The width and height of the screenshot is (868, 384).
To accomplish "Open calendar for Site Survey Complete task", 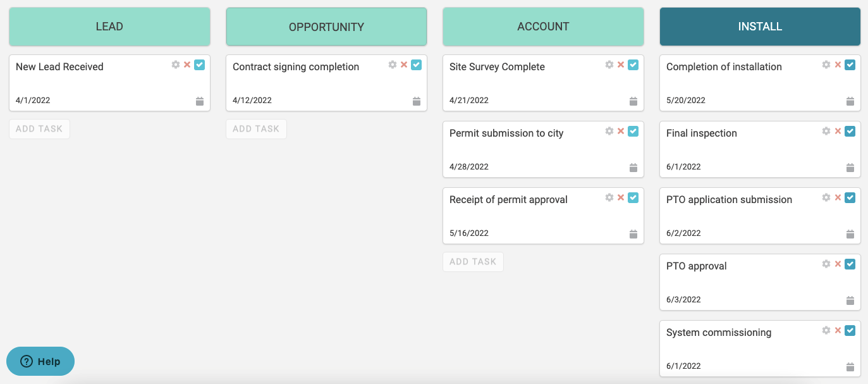I will click(633, 101).
